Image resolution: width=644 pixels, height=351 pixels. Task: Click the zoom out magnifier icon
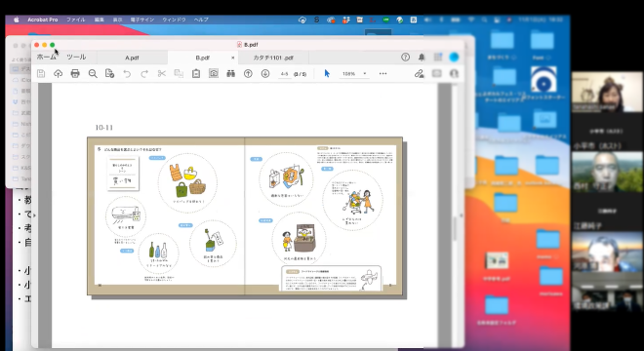[93, 73]
